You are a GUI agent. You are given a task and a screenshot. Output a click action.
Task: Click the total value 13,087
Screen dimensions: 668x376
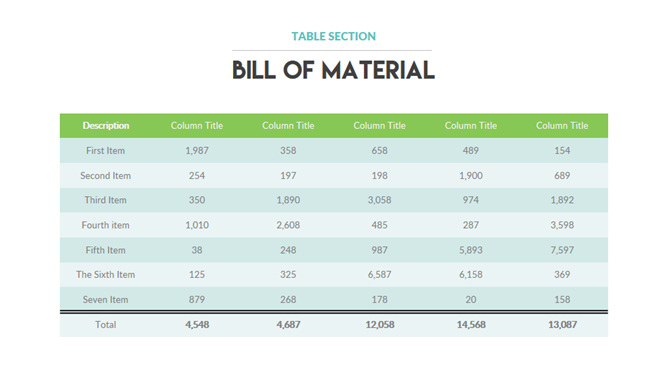(562, 325)
